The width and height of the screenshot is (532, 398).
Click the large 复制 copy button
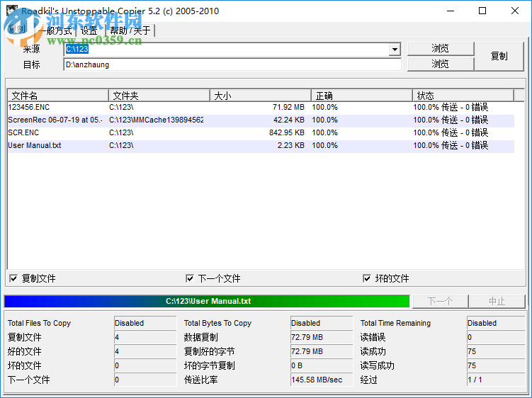pyautogui.click(x=499, y=57)
